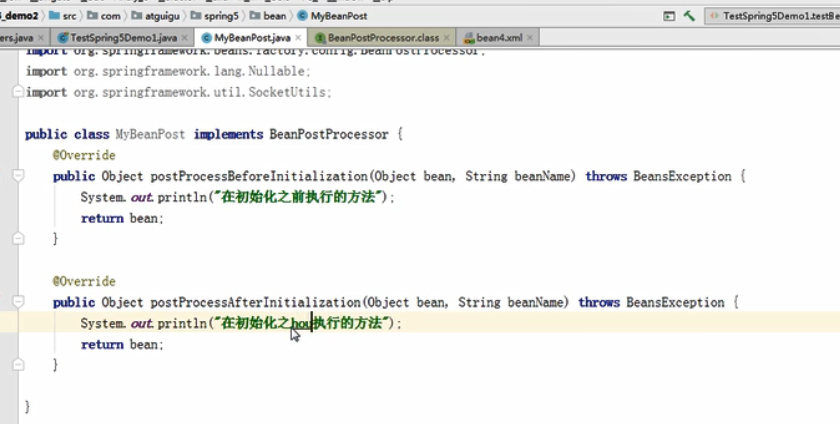Click 'String beanName' parameter in postProcessAfterInitialization
Viewport: 840px width, 424px height.
coord(513,302)
